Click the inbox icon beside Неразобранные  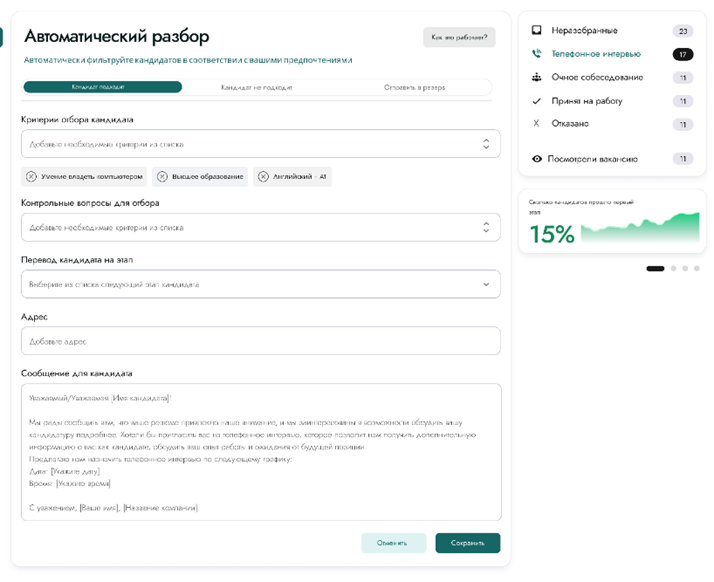point(537,31)
